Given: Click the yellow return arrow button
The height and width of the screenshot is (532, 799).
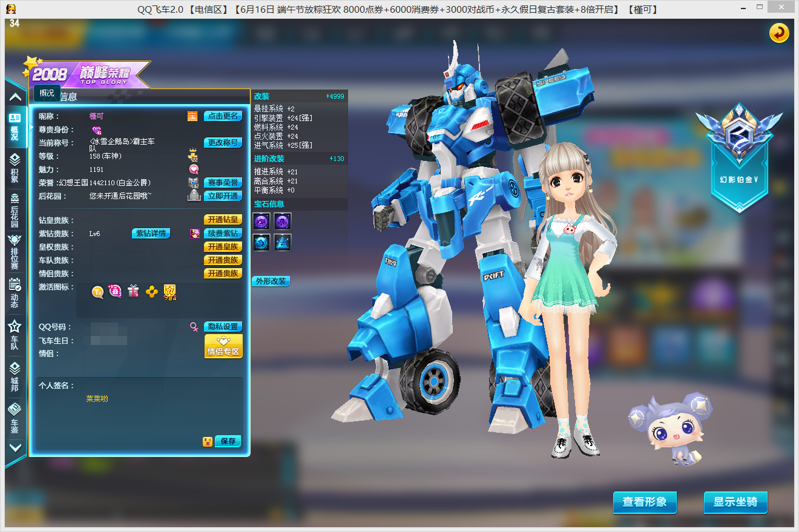Looking at the screenshot, I should pos(779,33).
